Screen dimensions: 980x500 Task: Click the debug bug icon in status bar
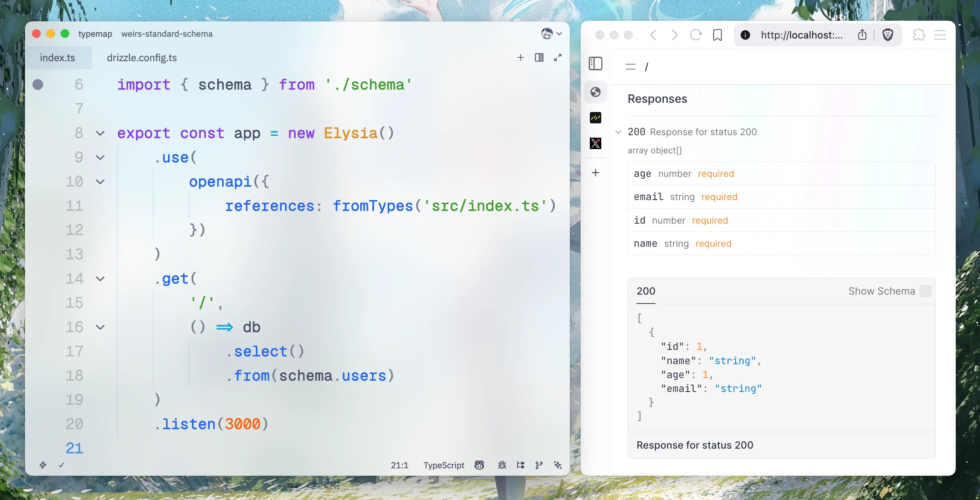tap(502, 465)
